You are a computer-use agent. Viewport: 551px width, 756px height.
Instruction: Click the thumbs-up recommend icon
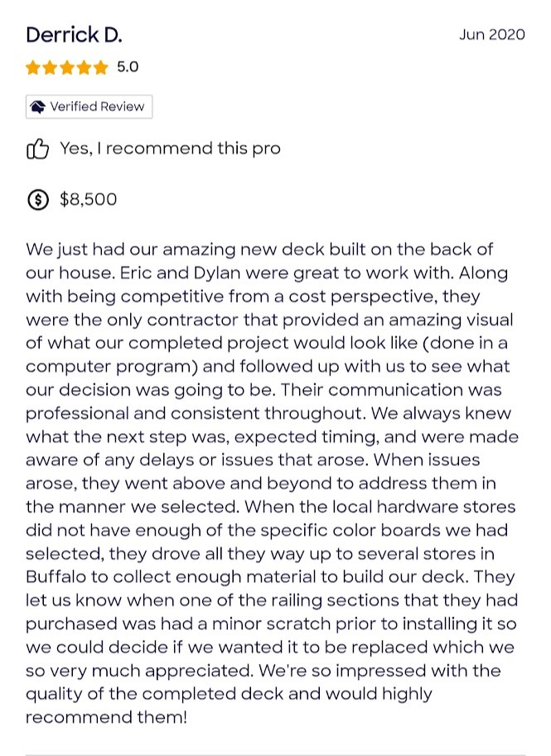pyautogui.click(x=38, y=149)
